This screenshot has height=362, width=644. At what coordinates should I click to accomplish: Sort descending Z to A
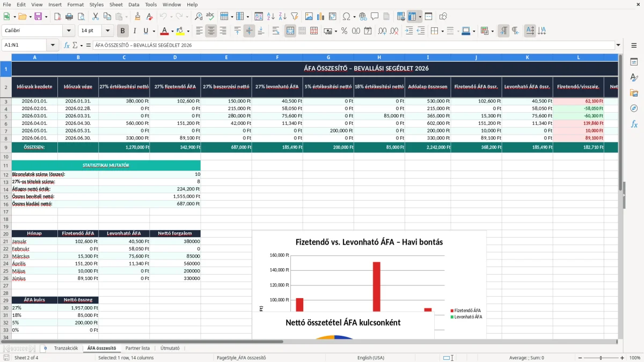(282, 17)
